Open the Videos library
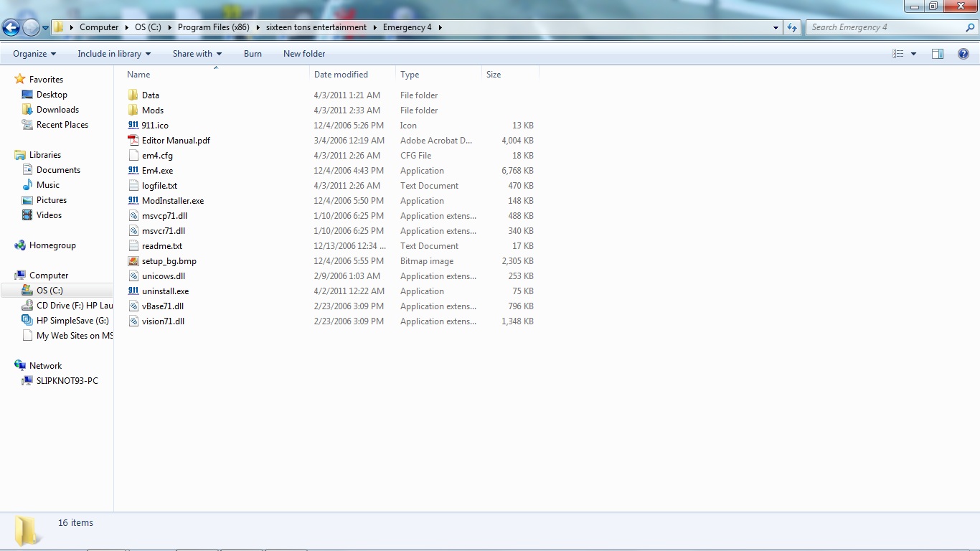Viewport: 980px width, 551px height. tap(49, 215)
